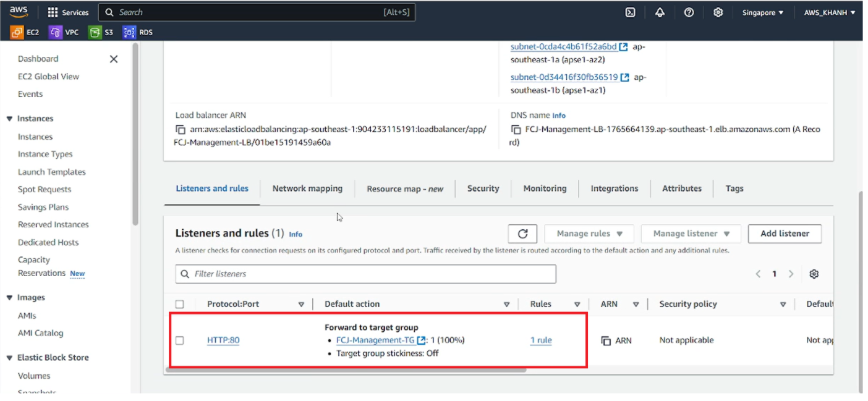The width and height of the screenshot is (868, 401).
Task: Click the Add listener button
Action: click(785, 234)
